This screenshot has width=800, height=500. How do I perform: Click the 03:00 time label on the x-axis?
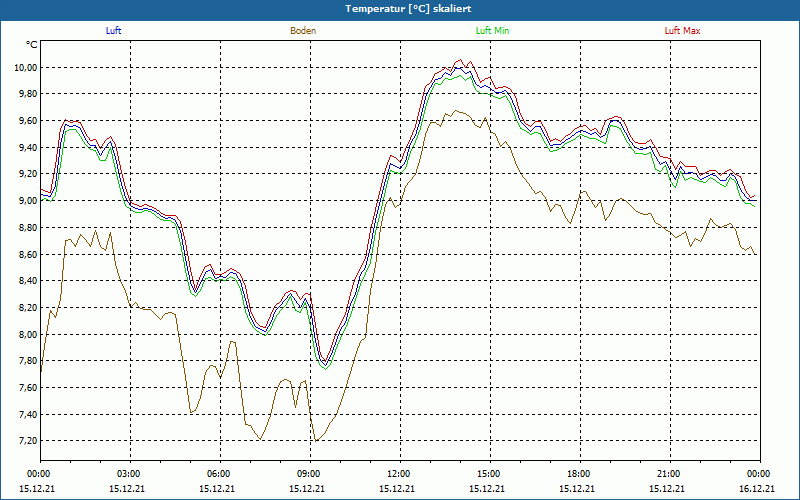coord(131,474)
